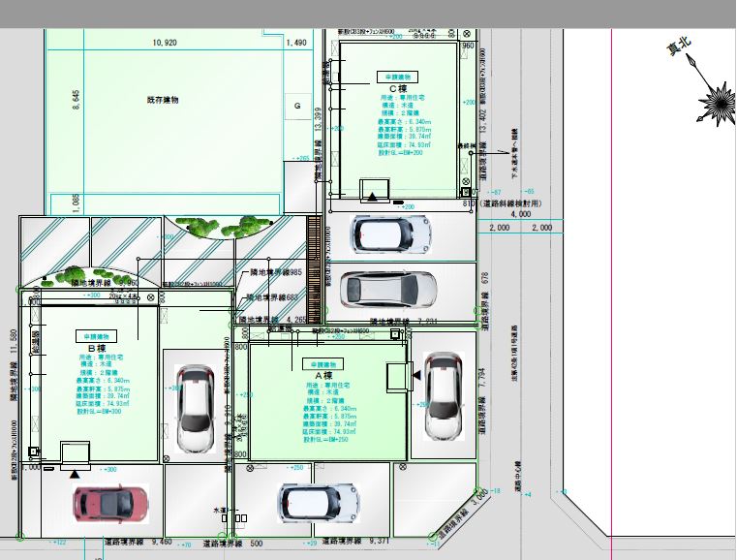Viewport: 737px width, 560px height.
Task: Click the 10,920 dimension text
Action: click(x=165, y=43)
